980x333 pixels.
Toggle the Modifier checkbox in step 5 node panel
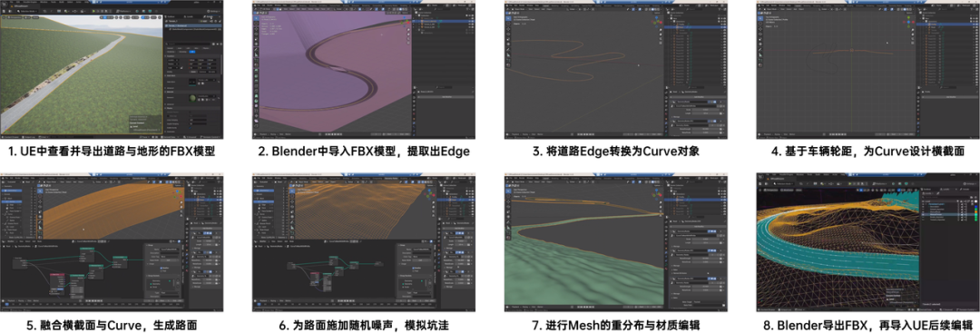pyautogui.click(x=162, y=268)
